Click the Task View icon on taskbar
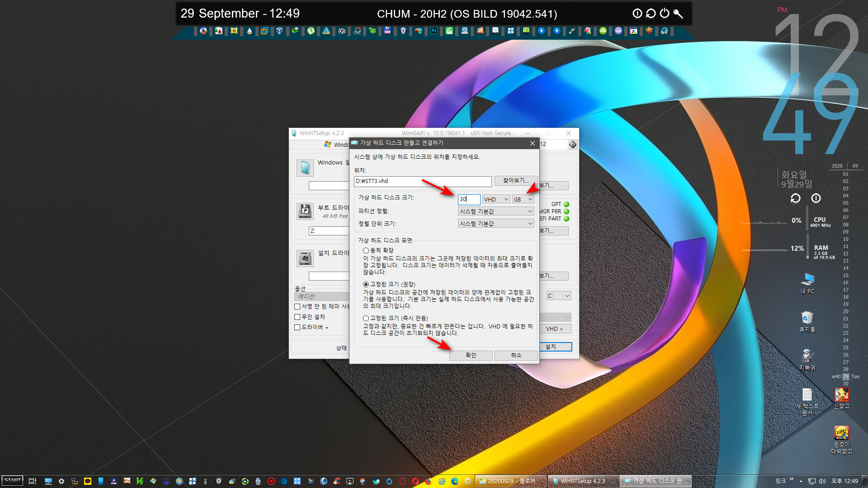This screenshot has height=488, width=868. coord(33,481)
